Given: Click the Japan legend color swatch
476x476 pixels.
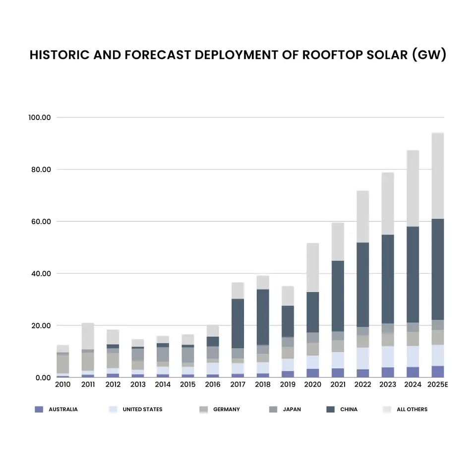Looking at the screenshot, I should click(274, 410).
